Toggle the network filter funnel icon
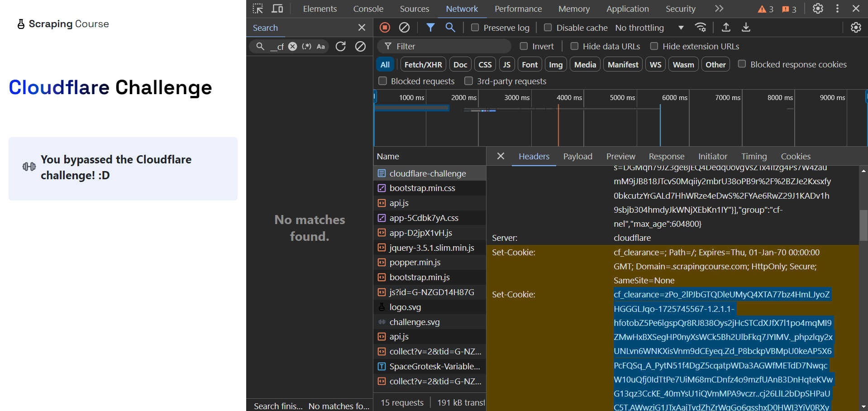868x411 pixels. (x=430, y=28)
